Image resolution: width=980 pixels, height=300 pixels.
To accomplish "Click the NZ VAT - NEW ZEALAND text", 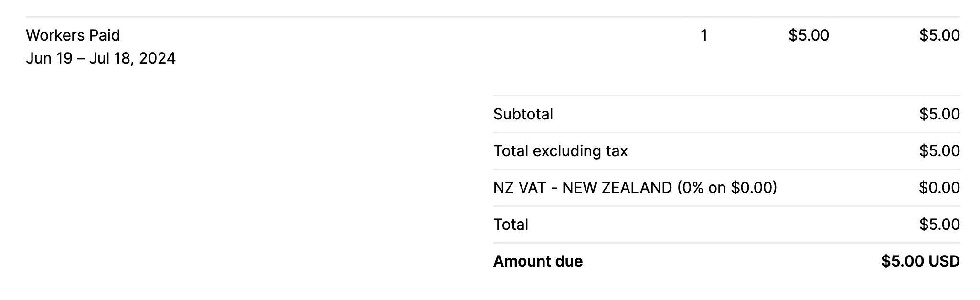I will click(x=583, y=188).
